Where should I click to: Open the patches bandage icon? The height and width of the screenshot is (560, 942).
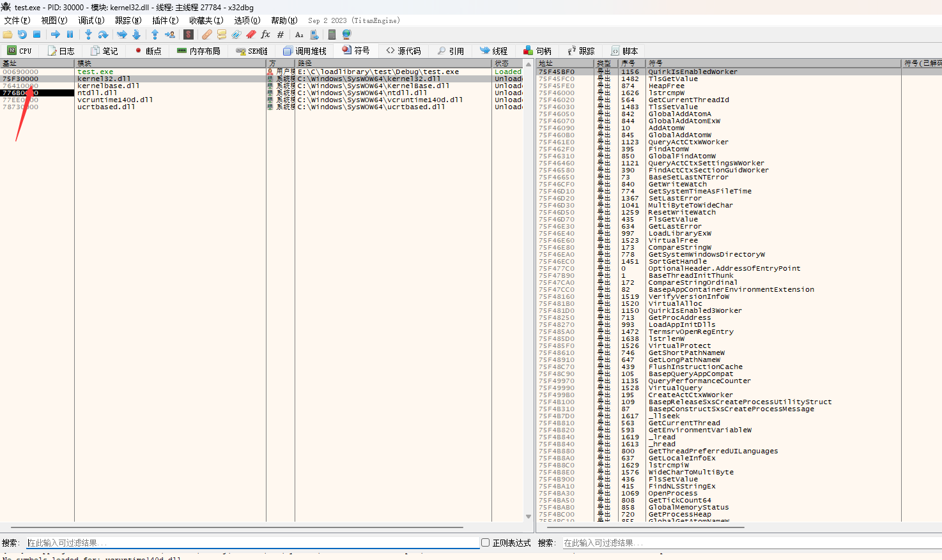coord(206,34)
